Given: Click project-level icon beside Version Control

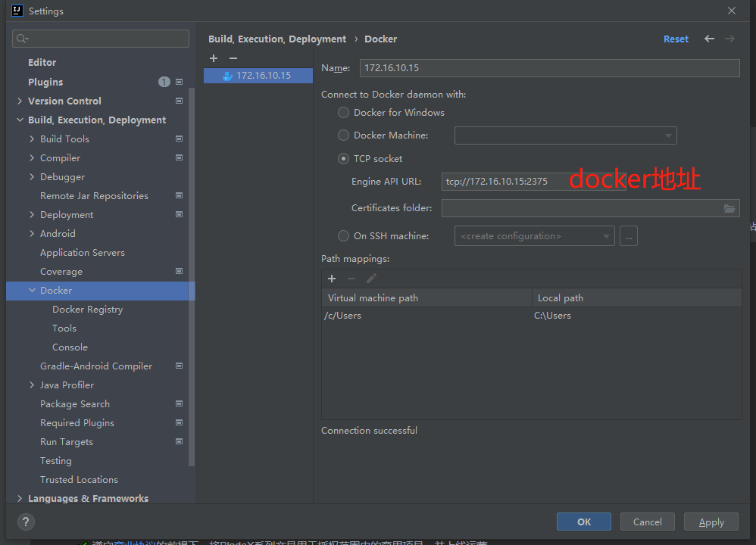Looking at the screenshot, I should click(180, 101).
